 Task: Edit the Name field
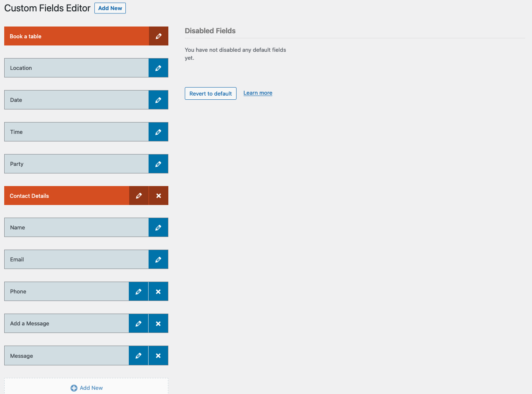pos(158,227)
